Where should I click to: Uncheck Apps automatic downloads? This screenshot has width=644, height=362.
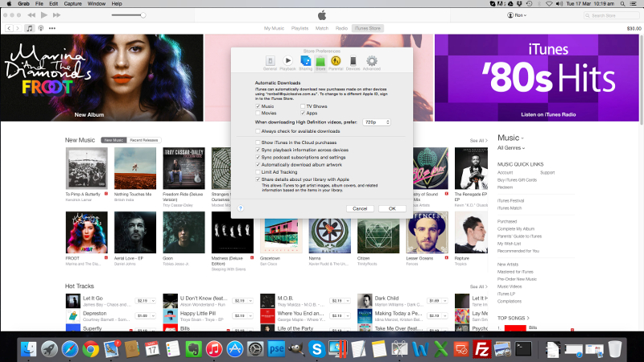[x=303, y=113]
